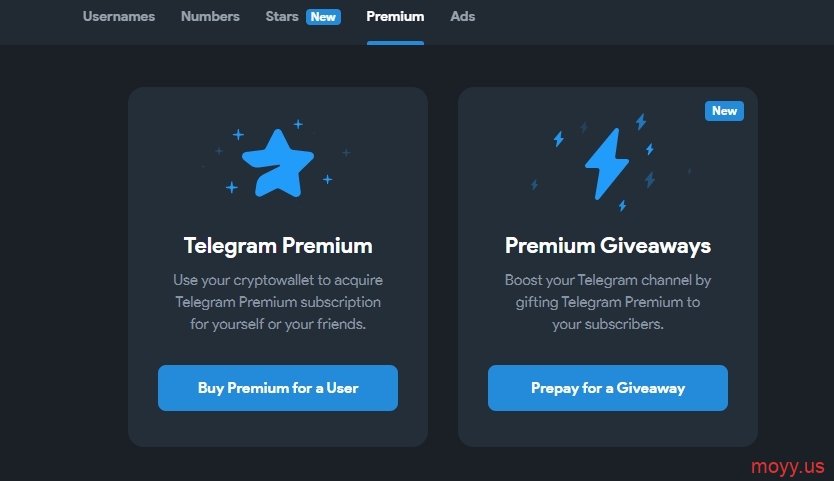
Task: Click Prepay for a Giveaway button
Action: coord(607,388)
